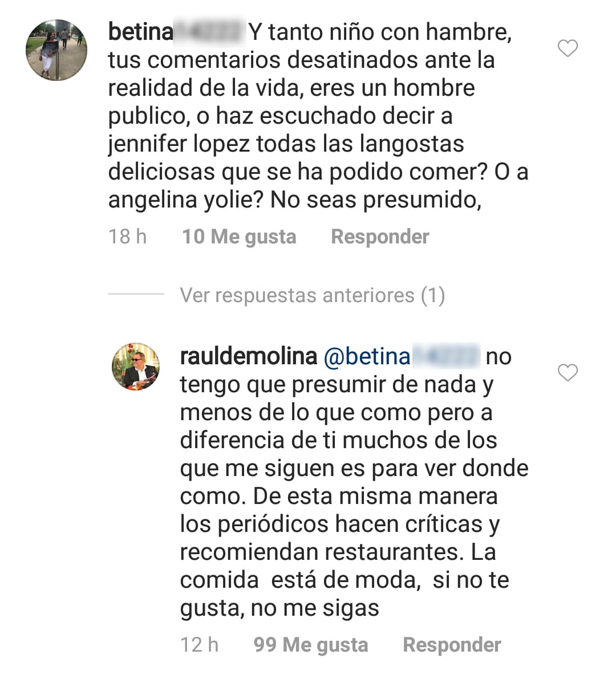Screen dimensions: 616x691
Task: Like betina's comment with the heart icon
Action: tap(567, 49)
